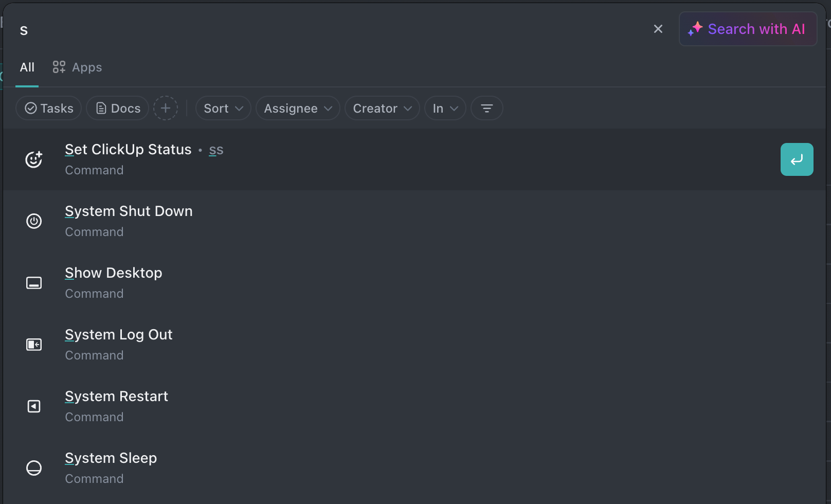The height and width of the screenshot is (504, 831).
Task: Click the System Shut Down power icon
Action: coord(34,221)
